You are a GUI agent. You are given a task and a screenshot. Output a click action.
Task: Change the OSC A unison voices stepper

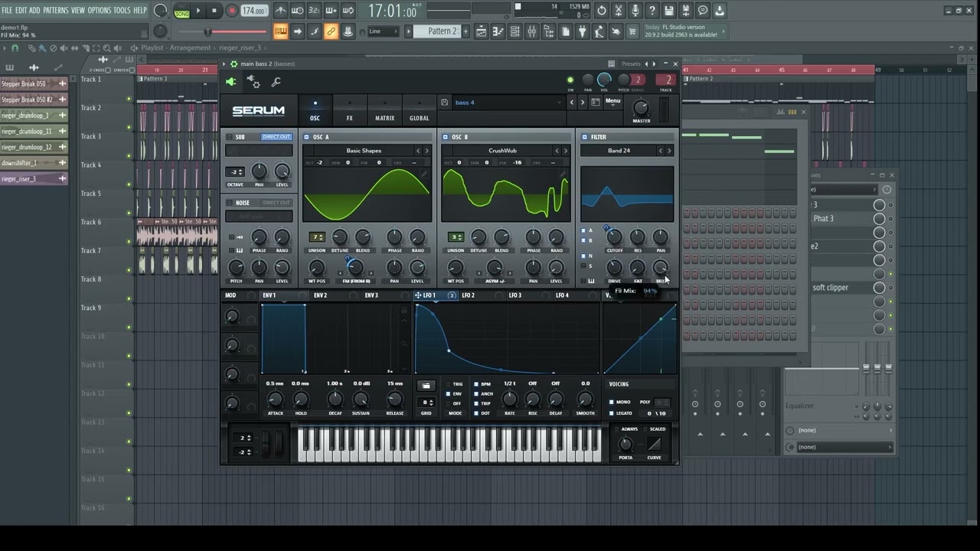pos(316,237)
